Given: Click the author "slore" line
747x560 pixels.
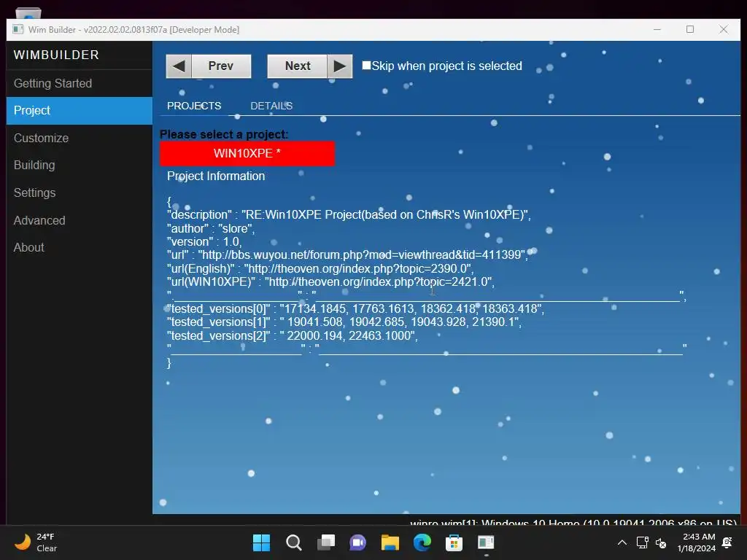Looking at the screenshot, I should 211,228.
